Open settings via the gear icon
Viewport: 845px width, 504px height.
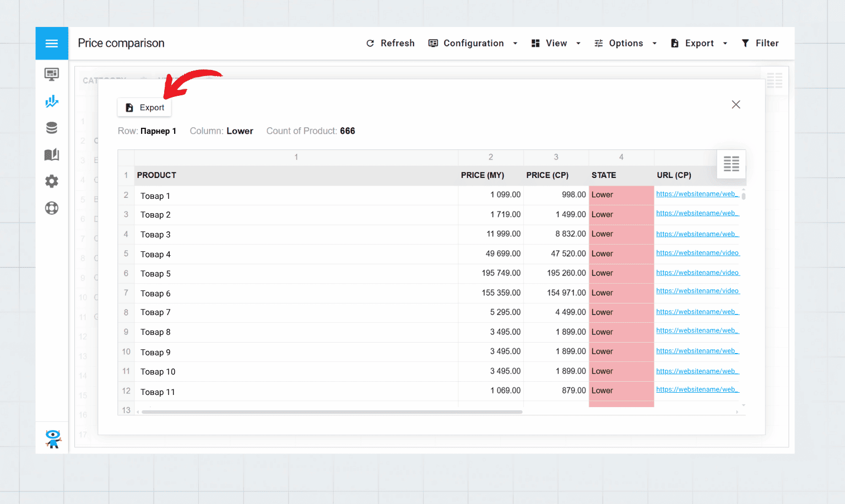pyautogui.click(x=51, y=181)
